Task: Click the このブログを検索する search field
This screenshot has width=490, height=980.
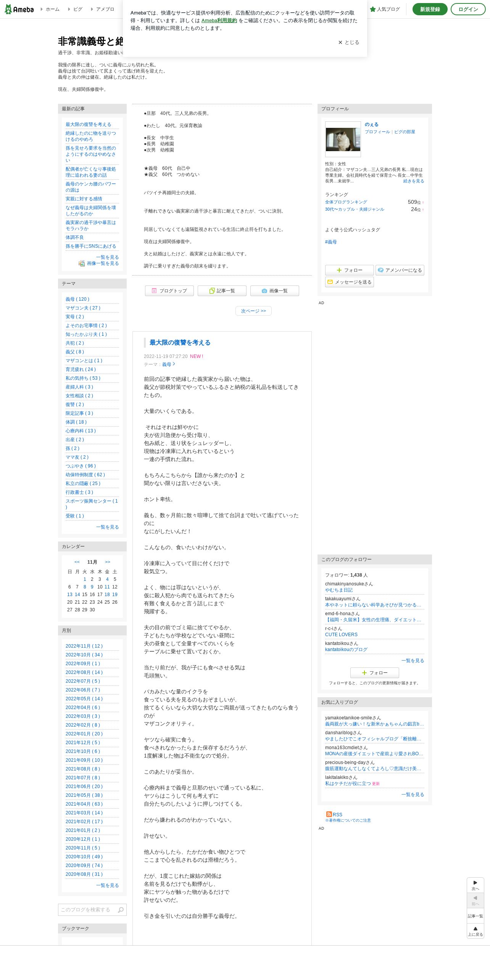Action: tap(87, 910)
